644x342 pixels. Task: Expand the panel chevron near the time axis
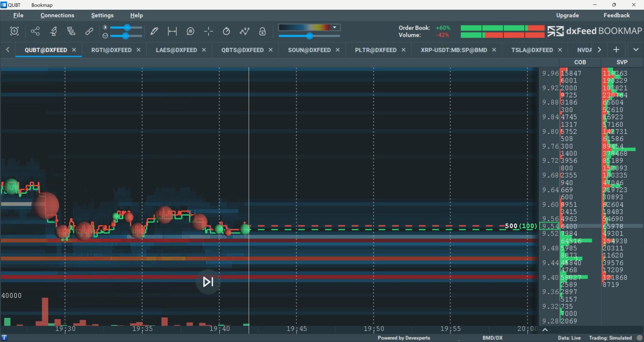tap(545, 330)
